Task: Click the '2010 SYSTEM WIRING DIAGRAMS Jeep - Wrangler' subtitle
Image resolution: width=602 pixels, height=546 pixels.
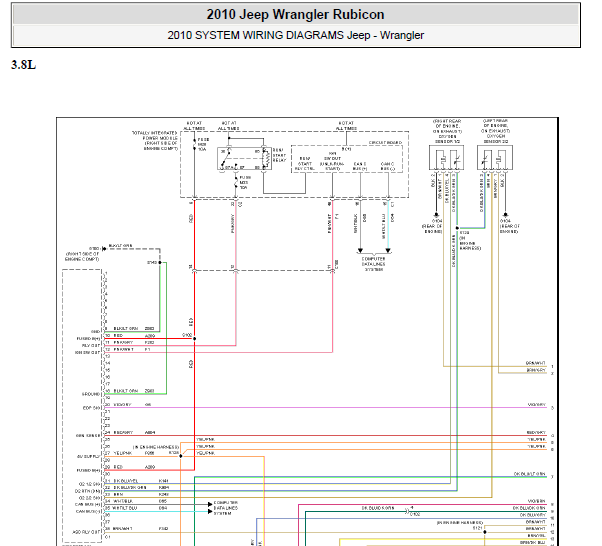Action: tap(295, 35)
